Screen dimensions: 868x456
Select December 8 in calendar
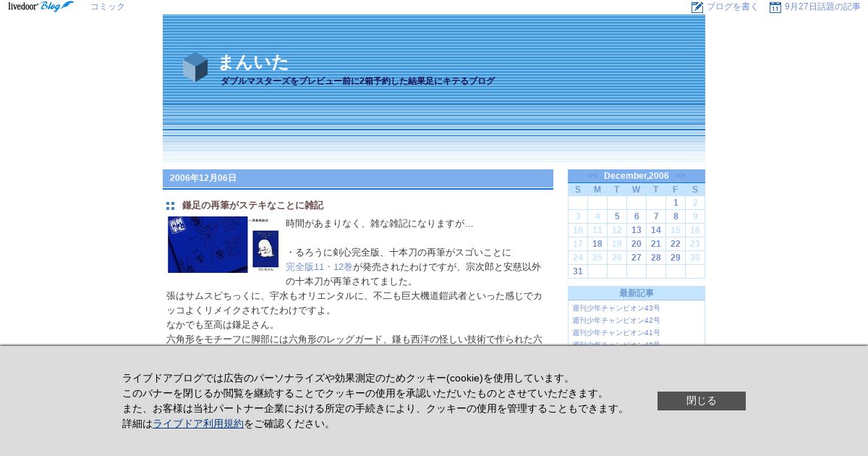pos(676,216)
